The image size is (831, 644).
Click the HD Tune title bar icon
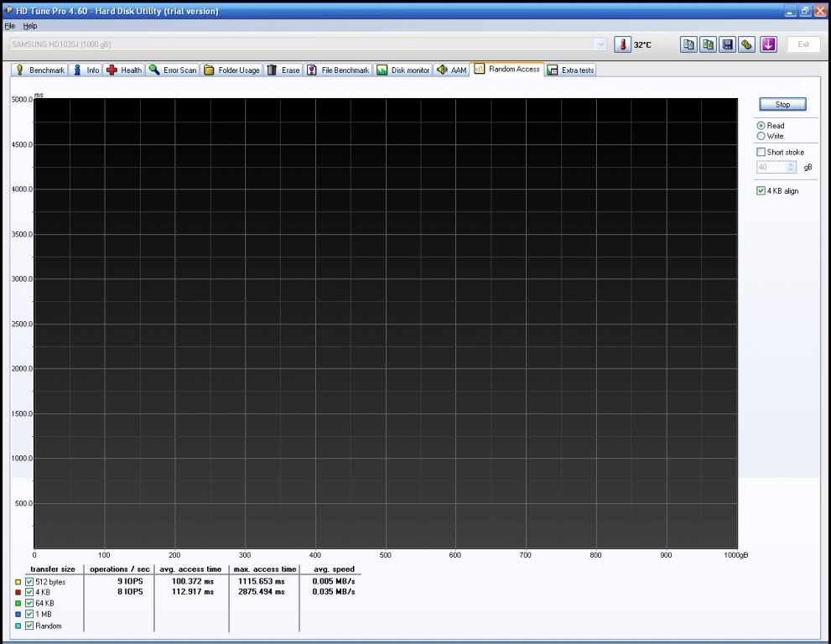[8, 11]
